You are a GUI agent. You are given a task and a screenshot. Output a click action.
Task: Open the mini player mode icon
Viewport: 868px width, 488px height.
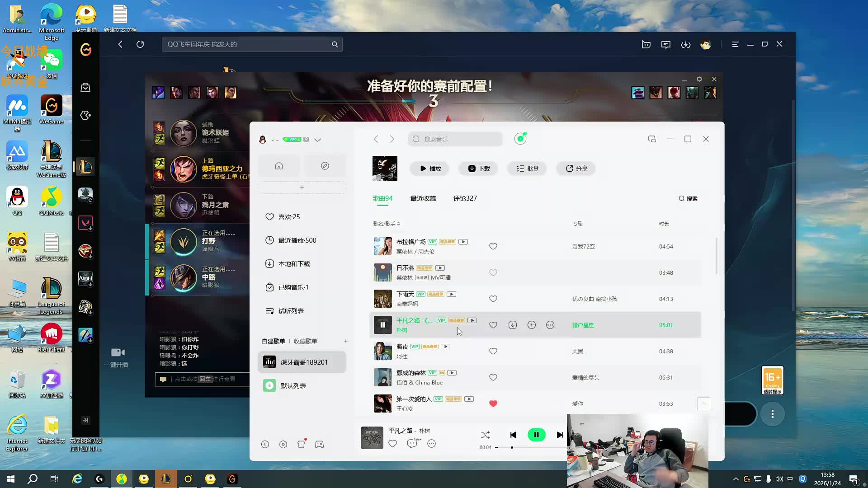pos(651,139)
